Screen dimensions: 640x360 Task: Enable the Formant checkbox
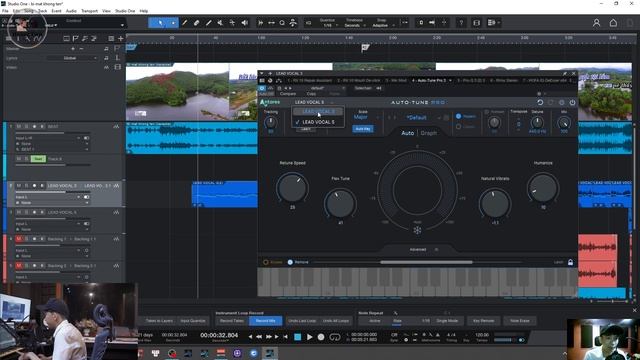click(487, 112)
